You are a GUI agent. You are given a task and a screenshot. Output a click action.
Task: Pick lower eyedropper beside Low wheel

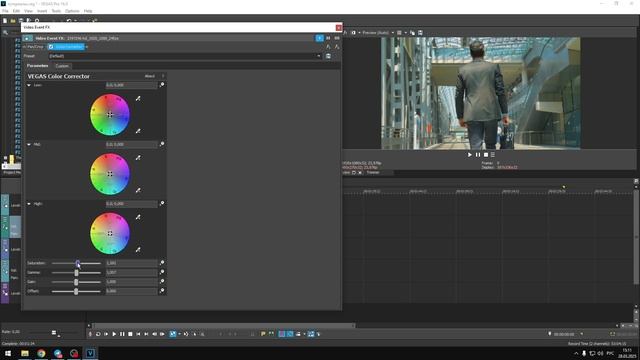(x=138, y=131)
